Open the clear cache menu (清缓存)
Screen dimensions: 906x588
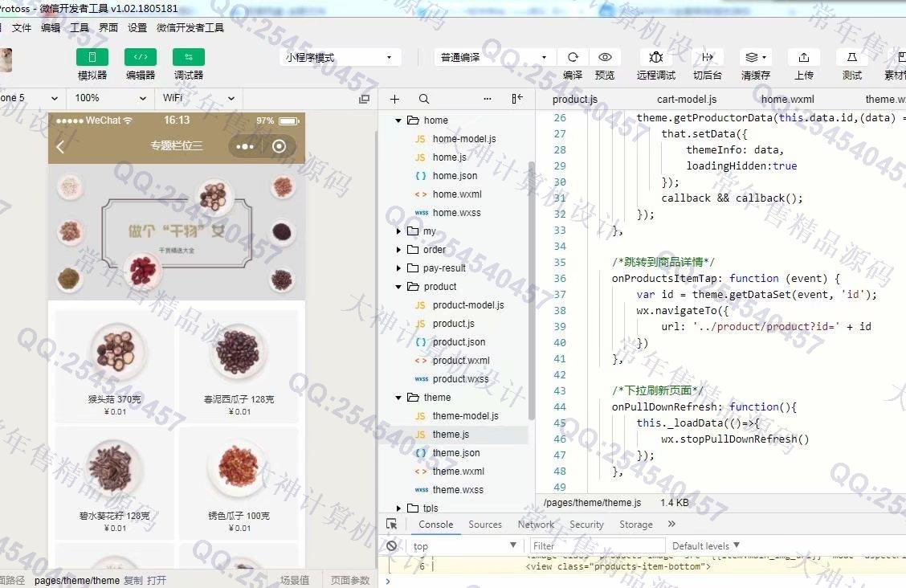(x=755, y=57)
